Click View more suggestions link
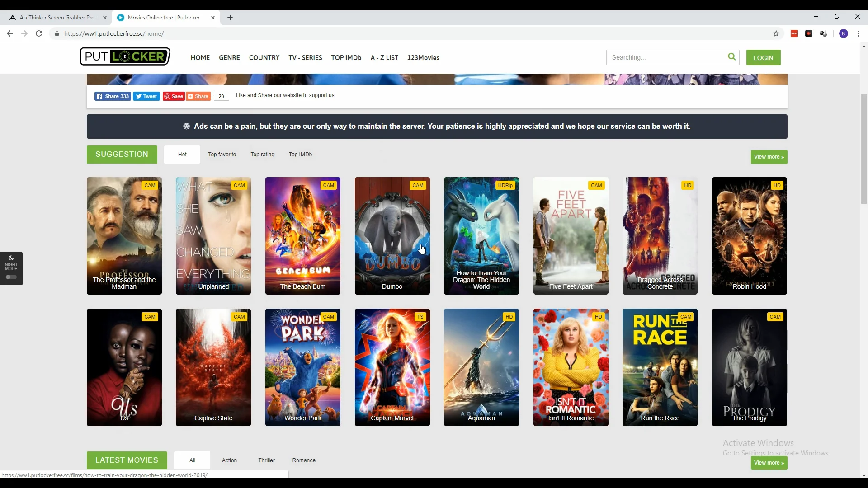868x488 pixels. pos(769,156)
